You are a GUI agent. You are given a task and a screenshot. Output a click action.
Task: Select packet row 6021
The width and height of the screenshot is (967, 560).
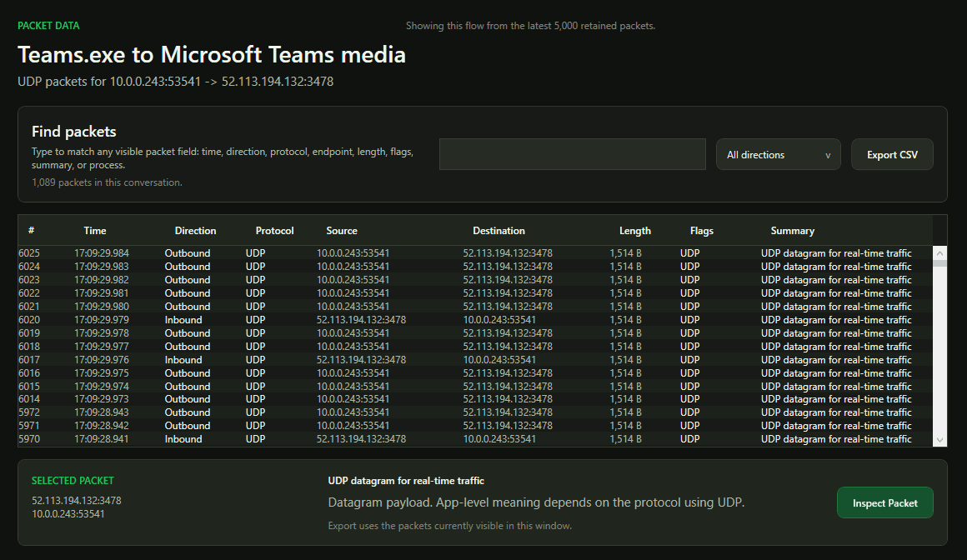pyautogui.click(x=475, y=307)
